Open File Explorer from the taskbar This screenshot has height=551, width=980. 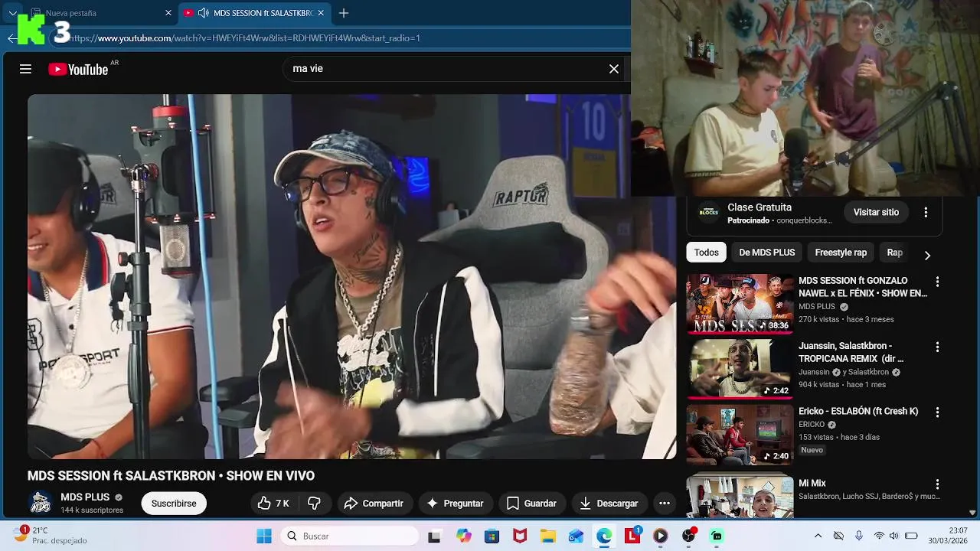click(x=547, y=536)
